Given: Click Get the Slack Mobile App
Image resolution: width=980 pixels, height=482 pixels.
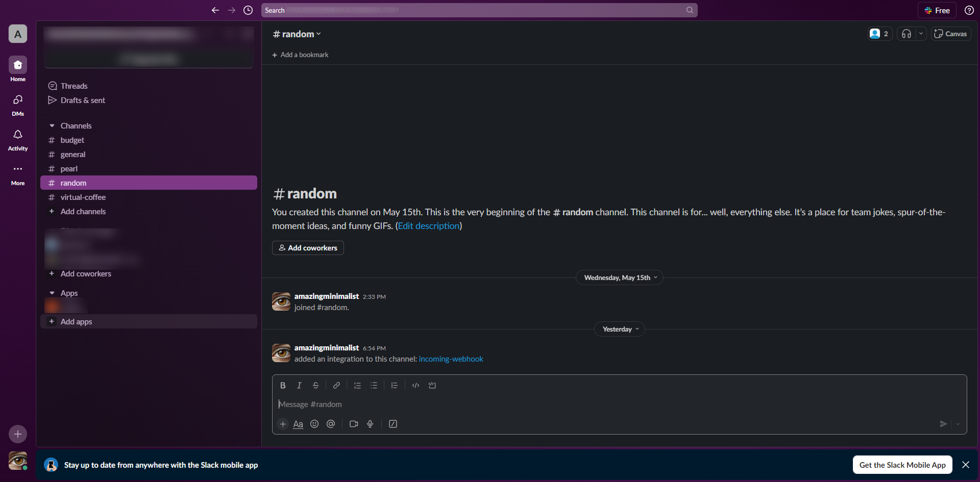Looking at the screenshot, I should pos(902,465).
